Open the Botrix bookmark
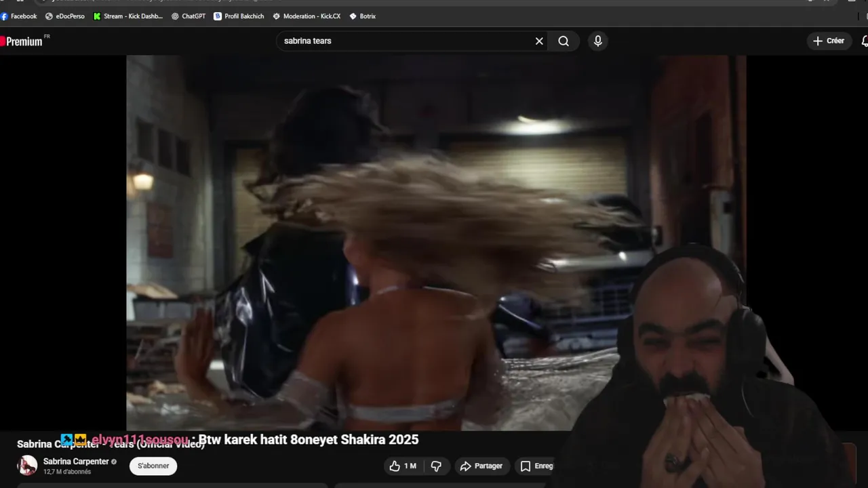The image size is (868, 488). point(362,16)
